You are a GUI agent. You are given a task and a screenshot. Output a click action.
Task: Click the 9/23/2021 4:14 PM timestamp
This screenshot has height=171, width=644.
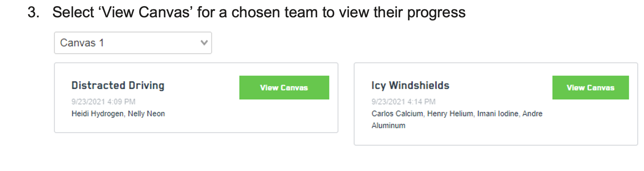point(403,102)
